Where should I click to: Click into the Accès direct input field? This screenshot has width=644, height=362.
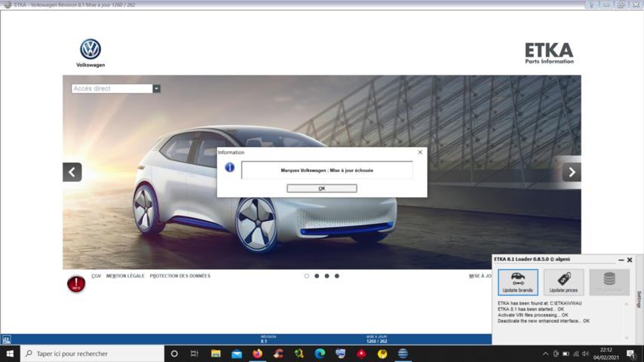tap(112, 88)
